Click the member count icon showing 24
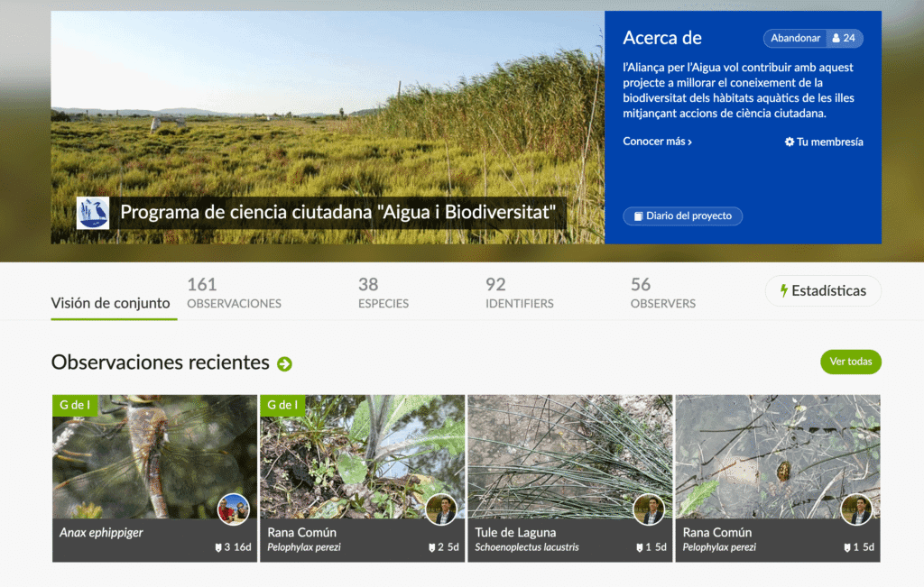The width and height of the screenshot is (924, 587). click(845, 39)
